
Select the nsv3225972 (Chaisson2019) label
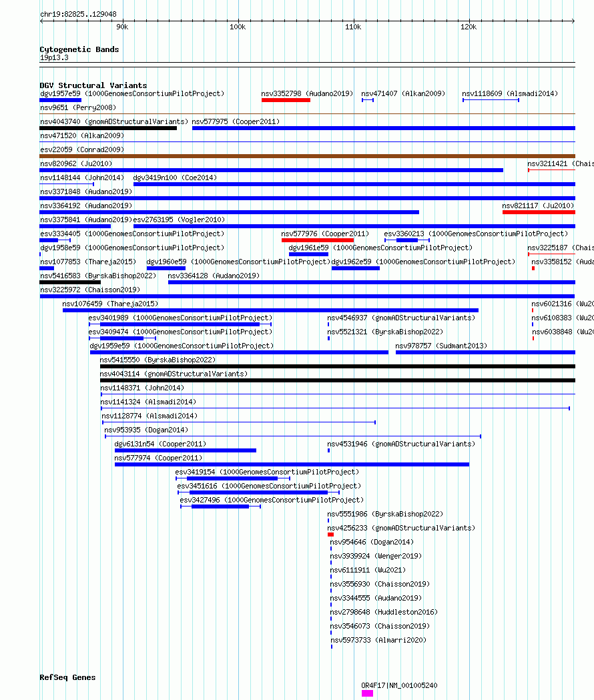click(90, 290)
